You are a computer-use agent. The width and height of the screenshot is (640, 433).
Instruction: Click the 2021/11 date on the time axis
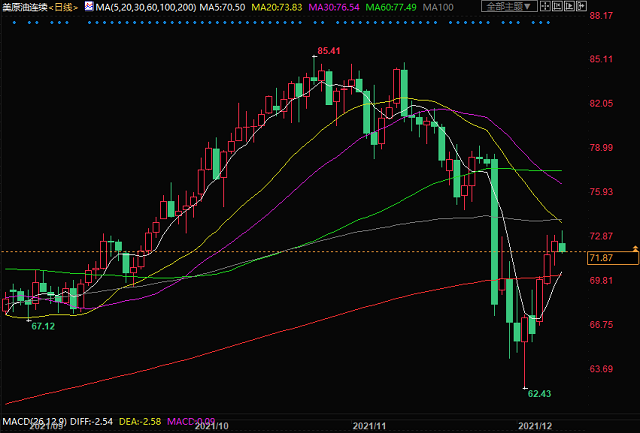pos(370,426)
